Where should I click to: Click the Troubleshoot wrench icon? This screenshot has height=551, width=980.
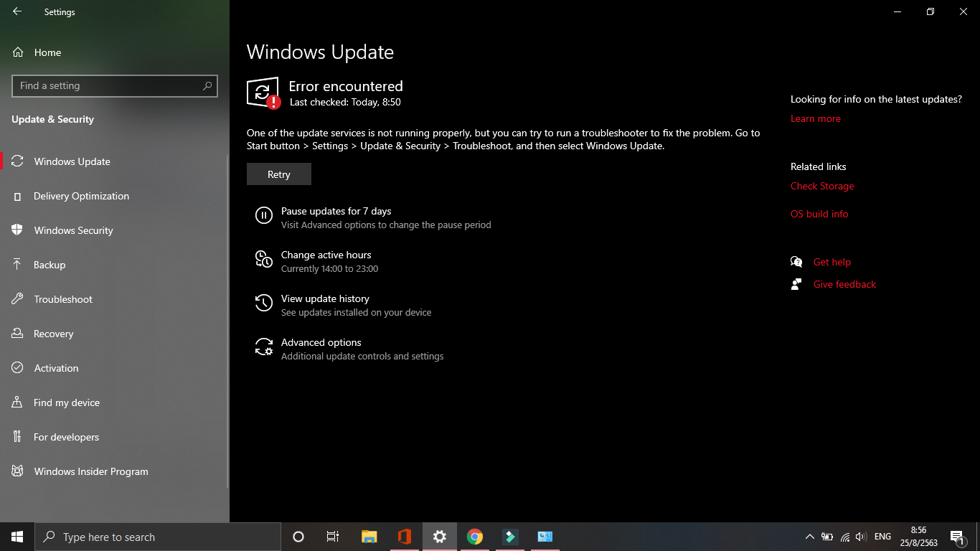[x=18, y=299]
